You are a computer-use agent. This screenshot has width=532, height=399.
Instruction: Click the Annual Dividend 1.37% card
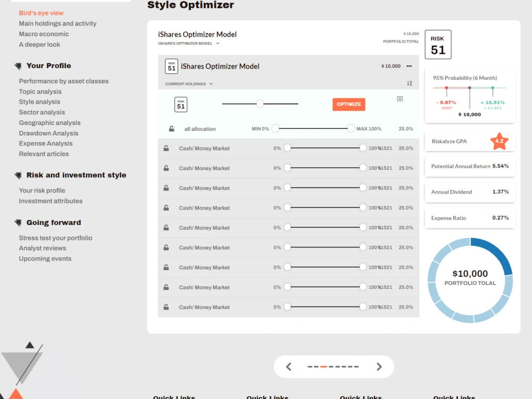(470, 192)
